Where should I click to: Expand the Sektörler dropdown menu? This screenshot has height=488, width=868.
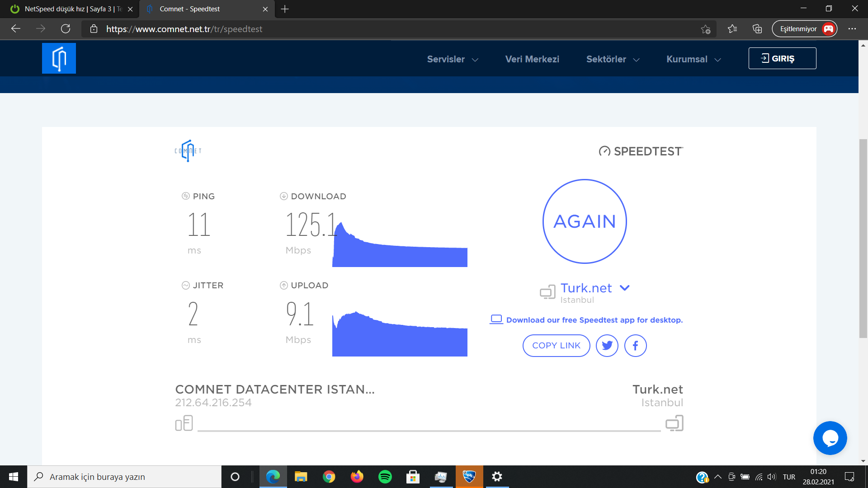pyautogui.click(x=613, y=59)
